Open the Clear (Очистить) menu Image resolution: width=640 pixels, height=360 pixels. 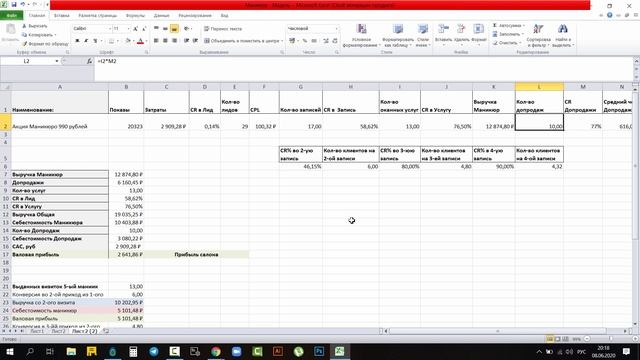point(507,42)
